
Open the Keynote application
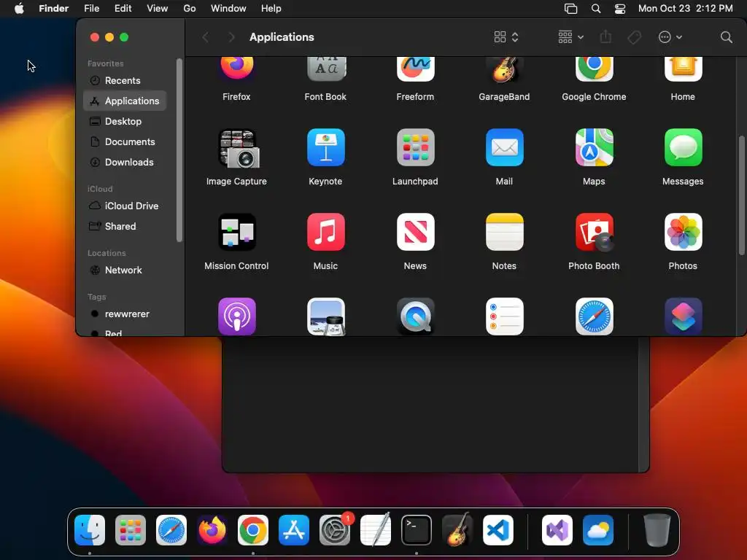coord(326,147)
